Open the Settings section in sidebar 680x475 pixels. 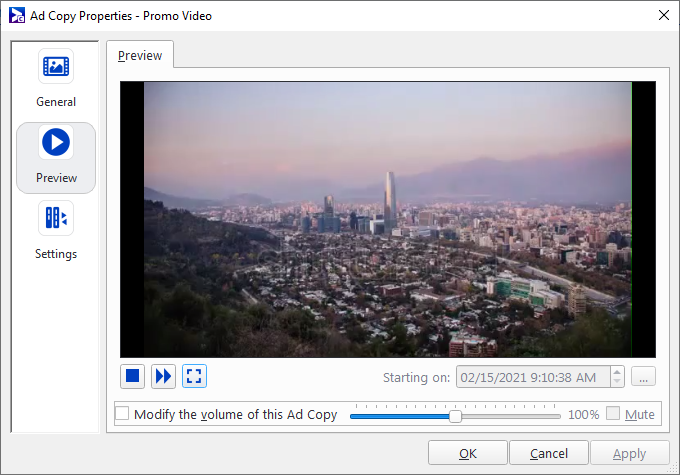(x=56, y=230)
